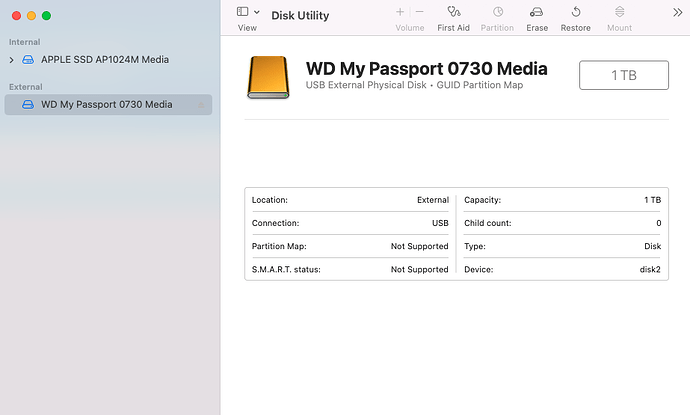Click the 'Child count:' label
The height and width of the screenshot is (415, 690).
[488, 223]
